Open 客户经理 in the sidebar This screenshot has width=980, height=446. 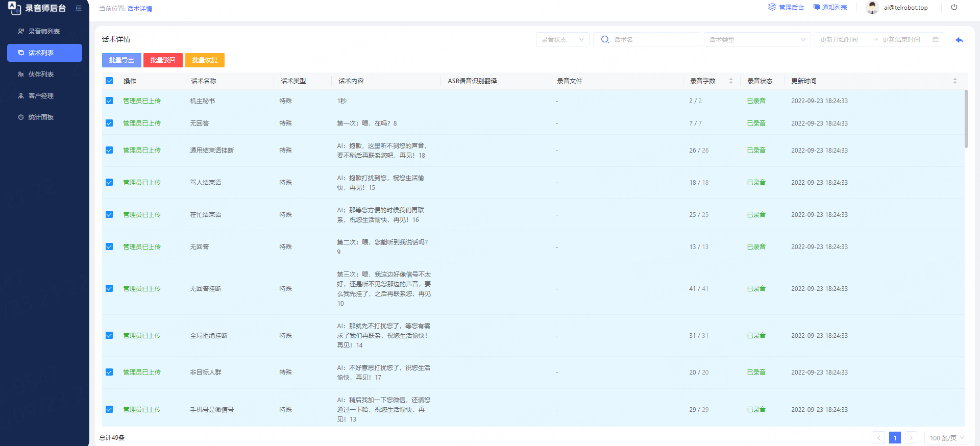pyautogui.click(x=44, y=96)
